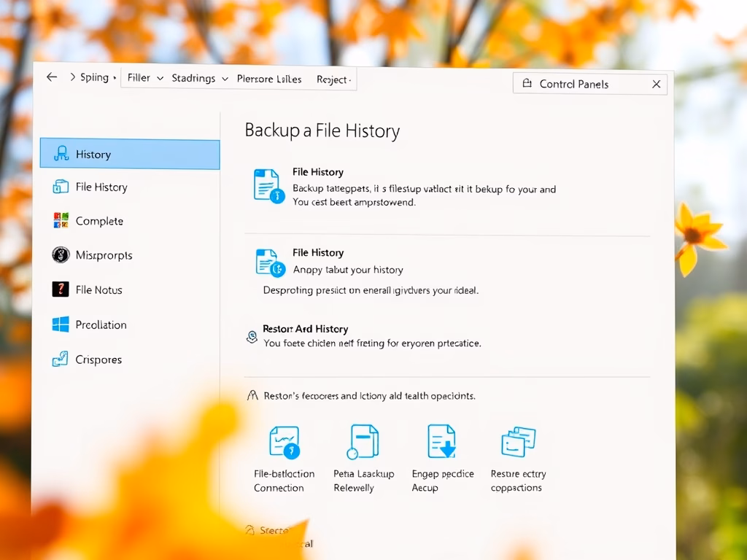
Task: Click 'Desproting presiict on enerall' text
Action: [x=371, y=290]
